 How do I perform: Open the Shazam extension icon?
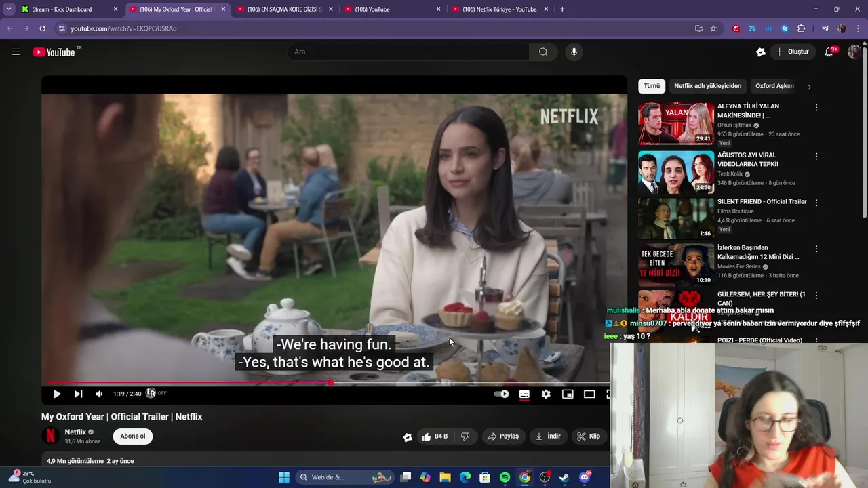pos(785,28)
